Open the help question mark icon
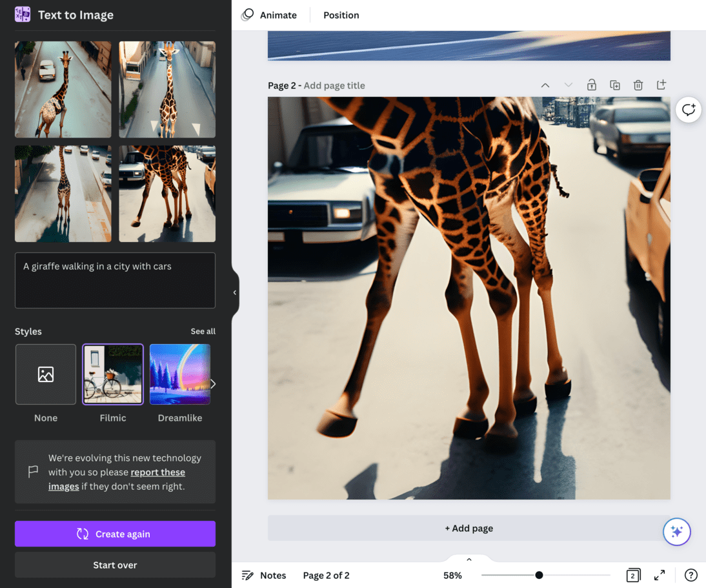706x588 pixels. tap(691, 575)
